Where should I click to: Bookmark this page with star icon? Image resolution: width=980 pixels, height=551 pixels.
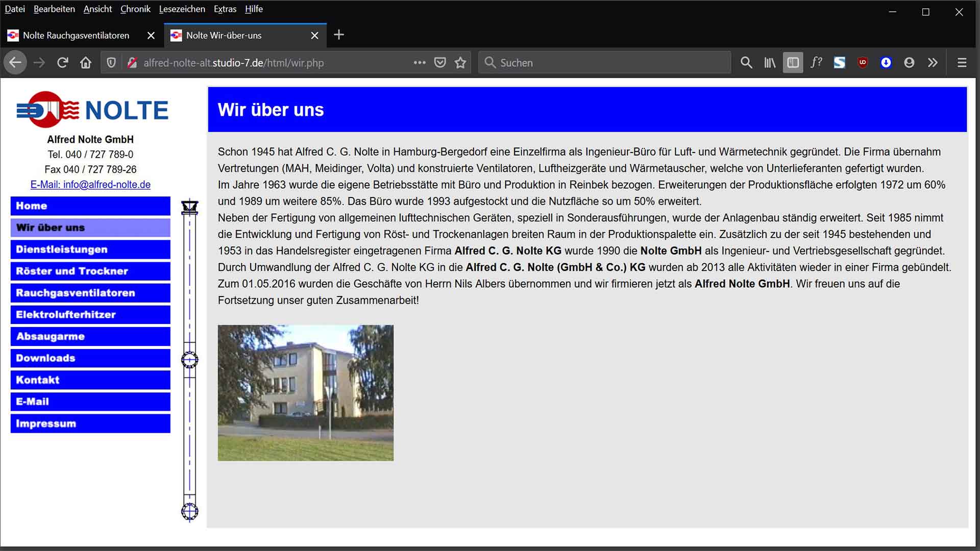coord(460,63)
